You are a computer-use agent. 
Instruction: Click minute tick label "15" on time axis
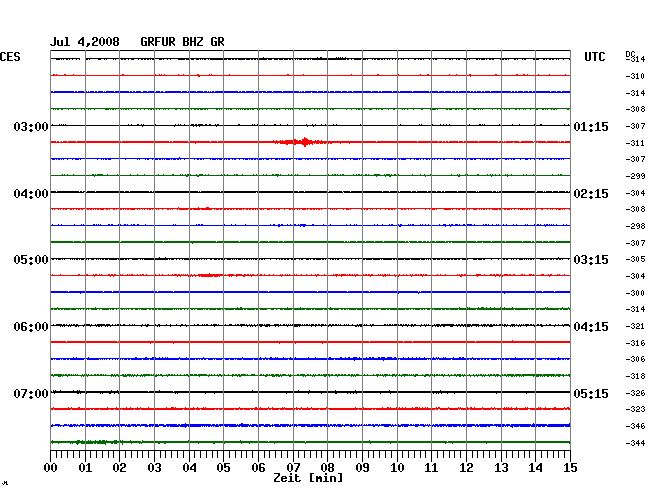coord(570,467)
